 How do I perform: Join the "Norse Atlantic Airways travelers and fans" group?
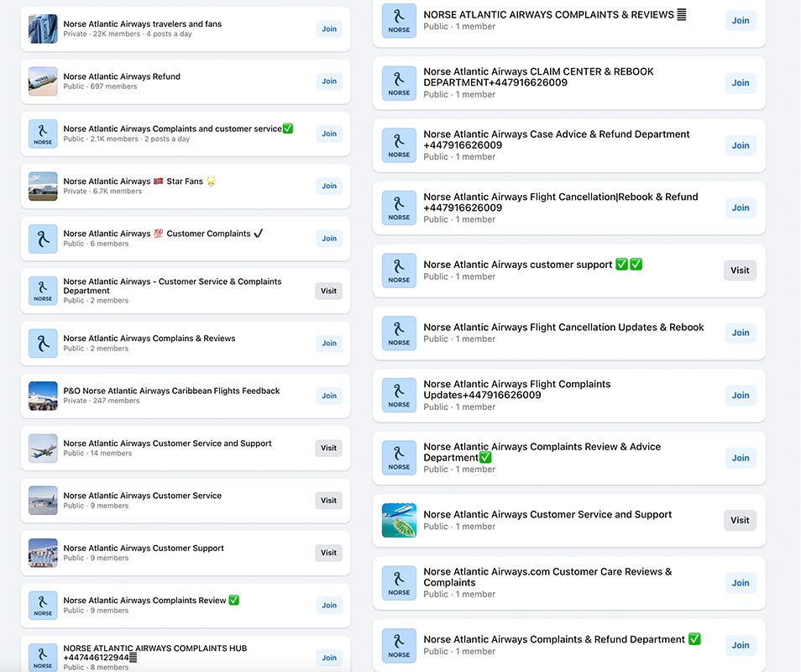point(328,29)
